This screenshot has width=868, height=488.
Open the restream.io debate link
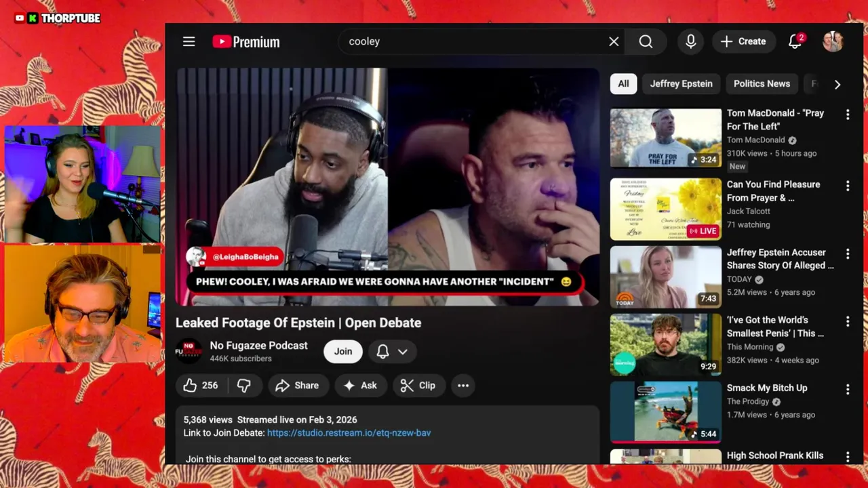(x=349, y=432)
